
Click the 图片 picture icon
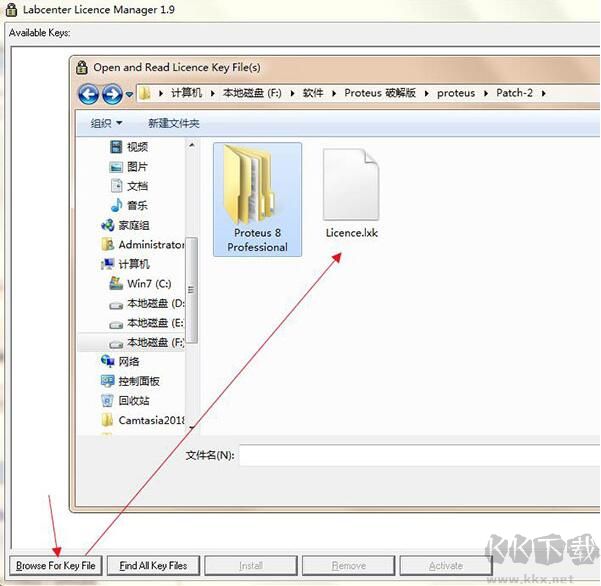(116, 167)
